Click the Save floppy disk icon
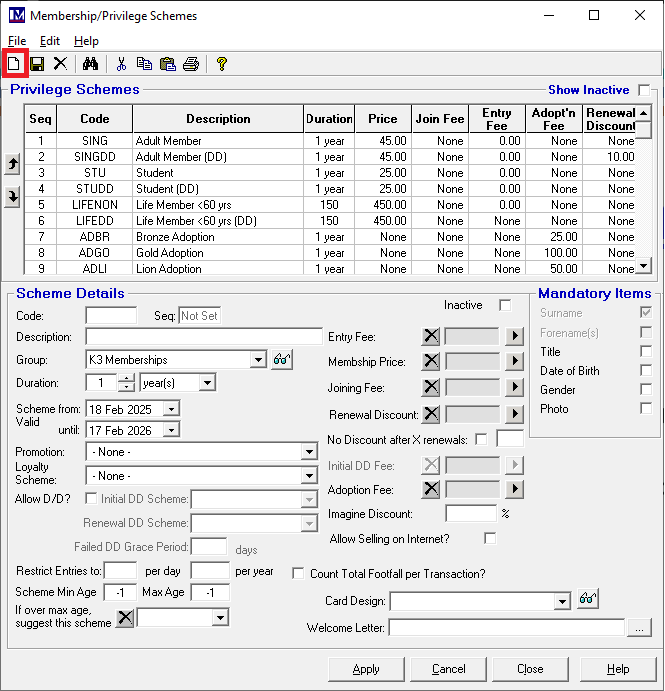This screenshot has width=665, height=691. pos(37,64)
